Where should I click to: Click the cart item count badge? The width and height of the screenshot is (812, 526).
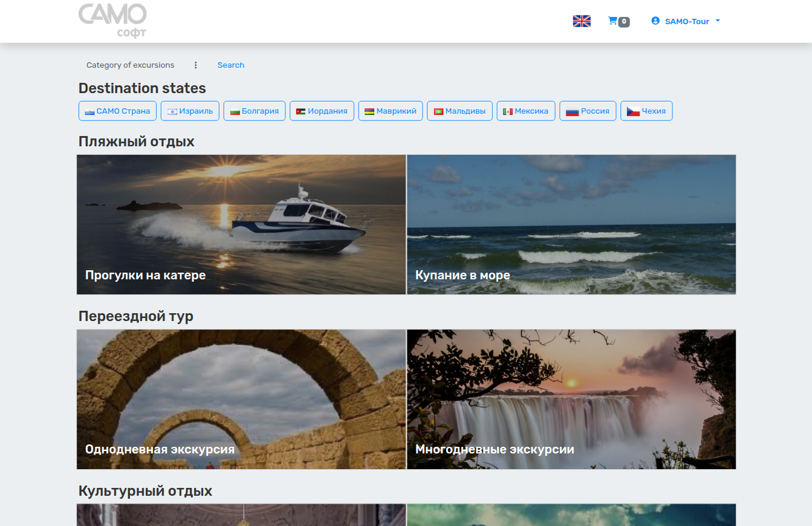coord(624,22)
